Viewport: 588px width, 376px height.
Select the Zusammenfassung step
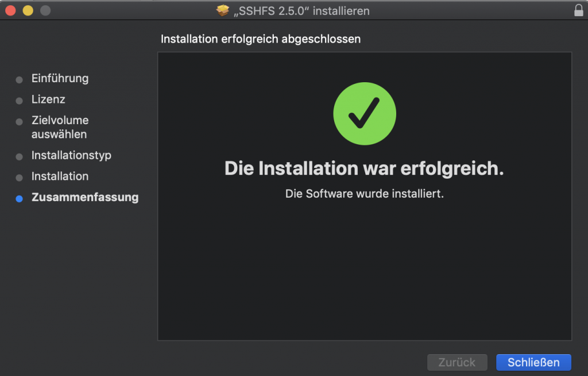coord(85,198)
